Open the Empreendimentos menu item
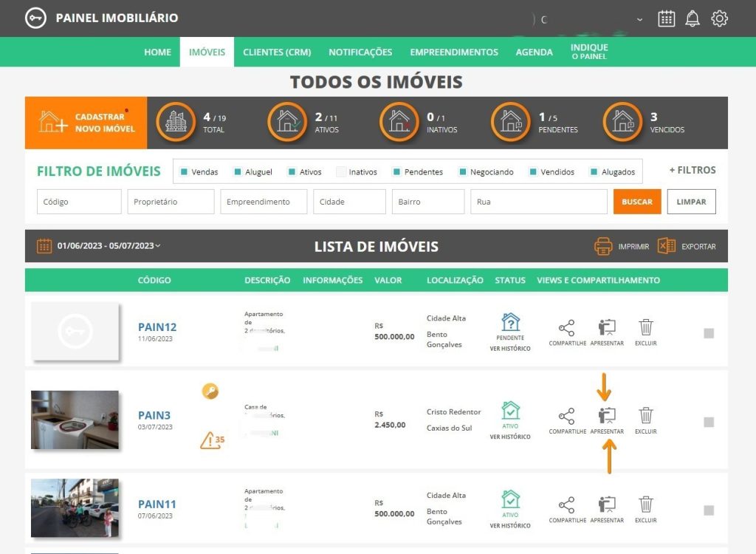Image resolution: width=756 pixels, height=554 pixels. 454,52
